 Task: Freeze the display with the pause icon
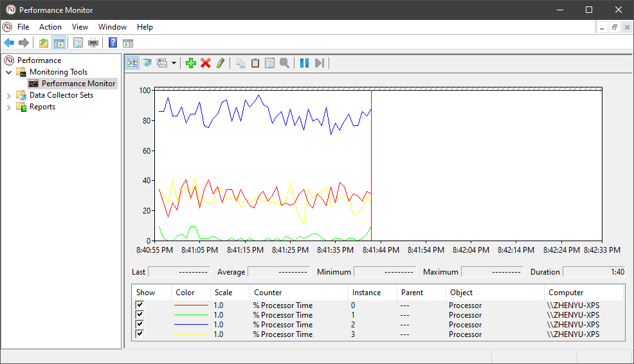coord(304,63)
